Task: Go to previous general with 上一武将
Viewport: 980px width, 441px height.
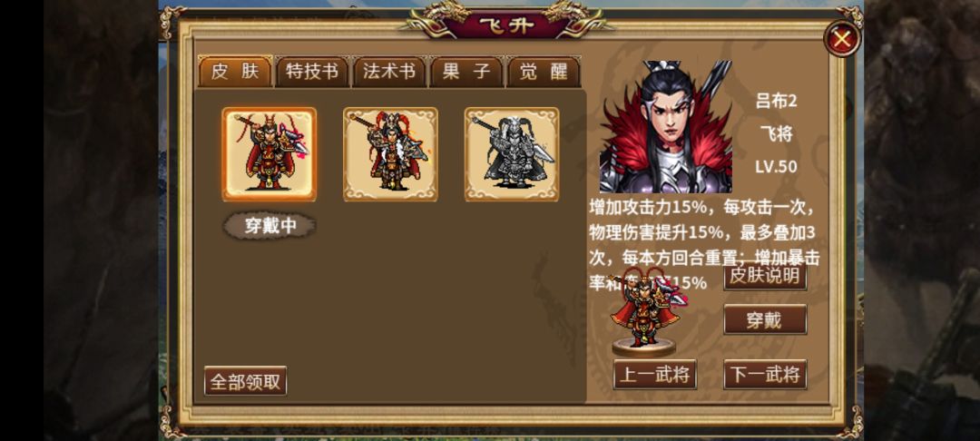Action: coord(655,375)
